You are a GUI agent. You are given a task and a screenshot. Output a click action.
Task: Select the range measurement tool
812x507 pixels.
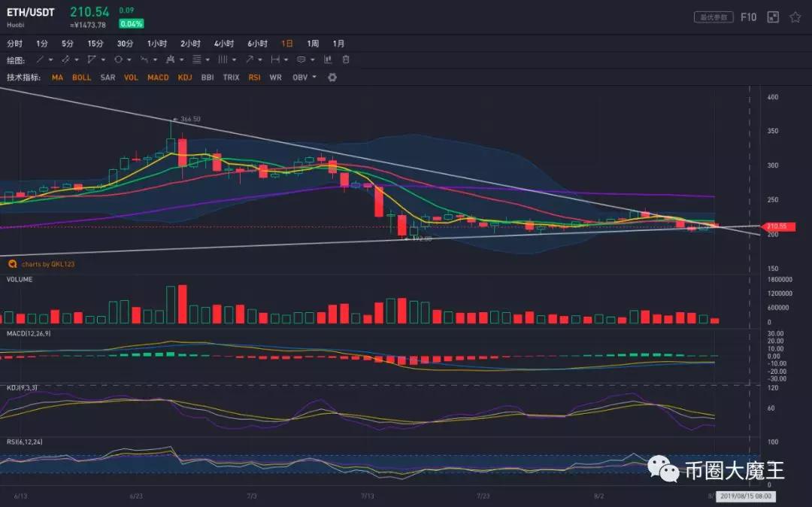275,60
